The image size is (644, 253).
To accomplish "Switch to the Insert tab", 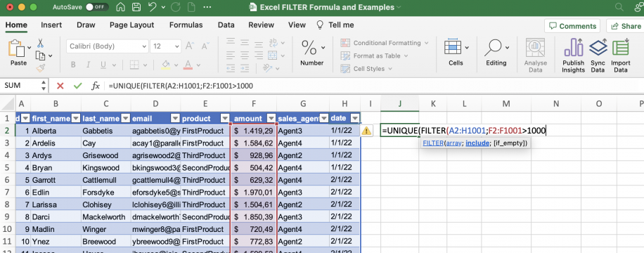I will click(x=51, y=25).
